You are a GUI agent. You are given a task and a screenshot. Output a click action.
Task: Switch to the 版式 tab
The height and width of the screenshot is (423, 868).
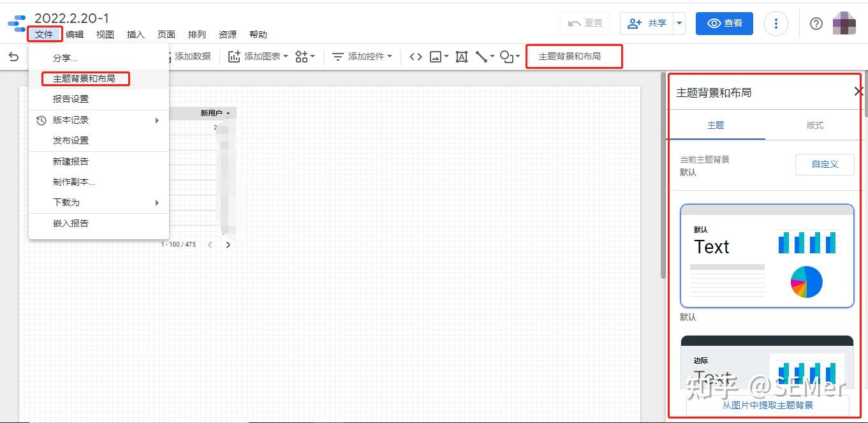814,125
